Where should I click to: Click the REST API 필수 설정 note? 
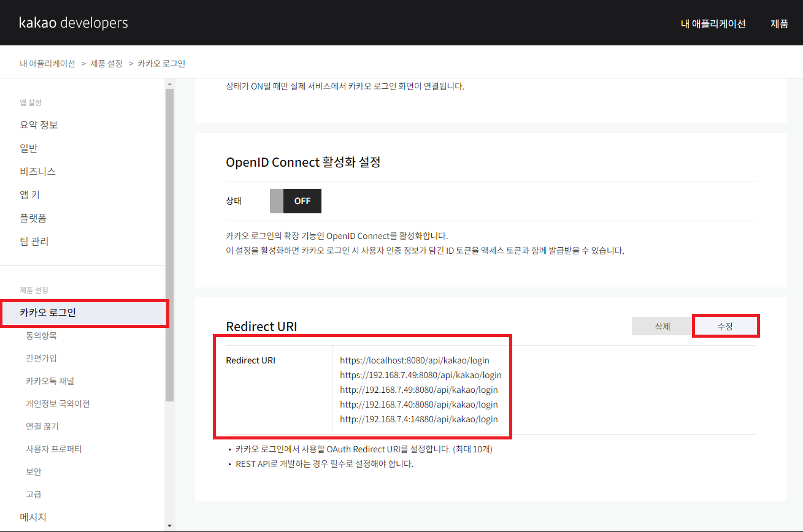coord(325,464)
